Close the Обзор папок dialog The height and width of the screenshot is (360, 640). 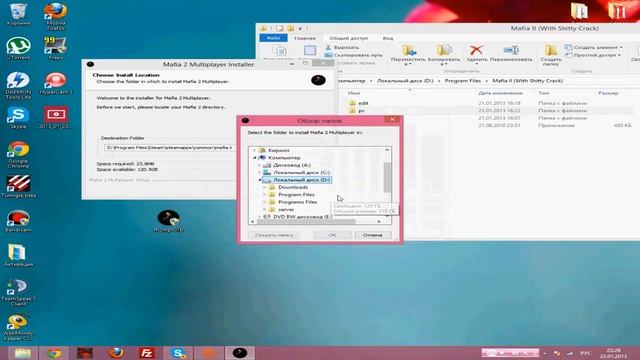pos(392,120)
